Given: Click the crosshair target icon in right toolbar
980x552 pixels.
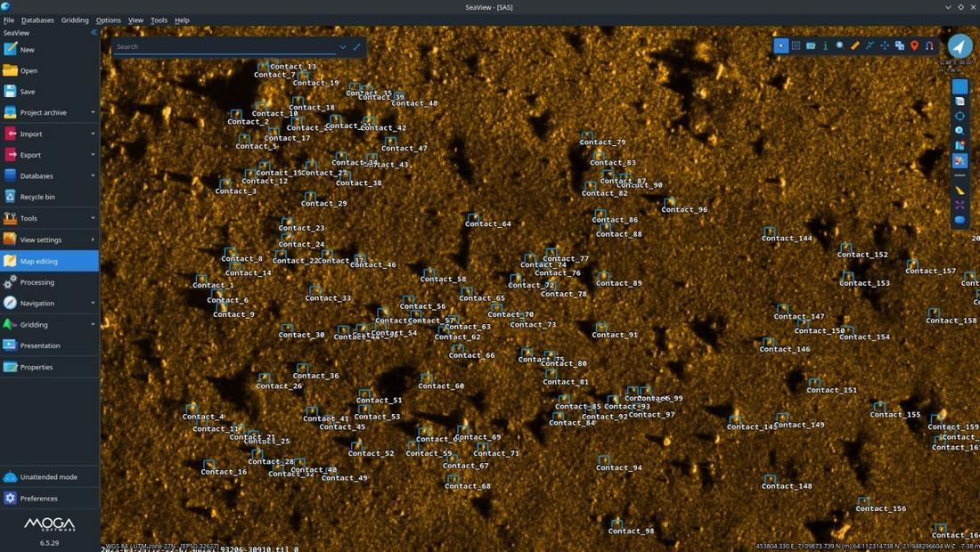Looking at the screenshot, I should (960, 116).
